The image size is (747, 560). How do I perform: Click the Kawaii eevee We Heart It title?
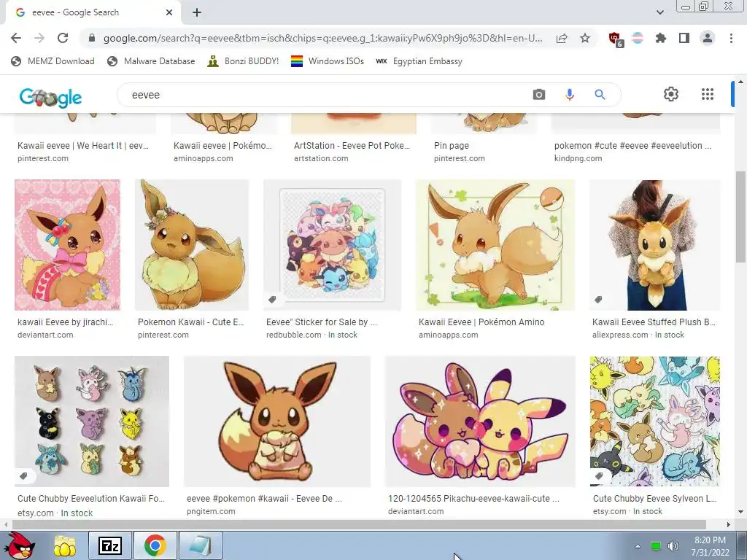click(x=83, y=146)
